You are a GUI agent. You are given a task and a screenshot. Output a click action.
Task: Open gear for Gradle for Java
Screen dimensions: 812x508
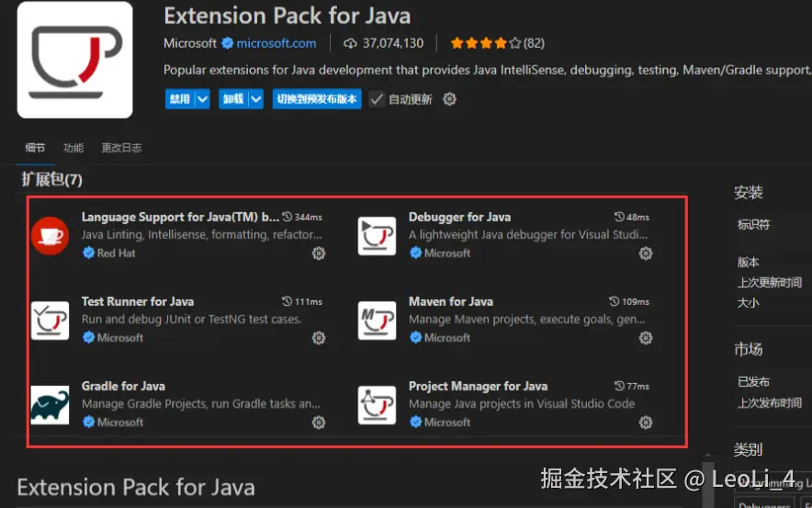click(319, 423)
